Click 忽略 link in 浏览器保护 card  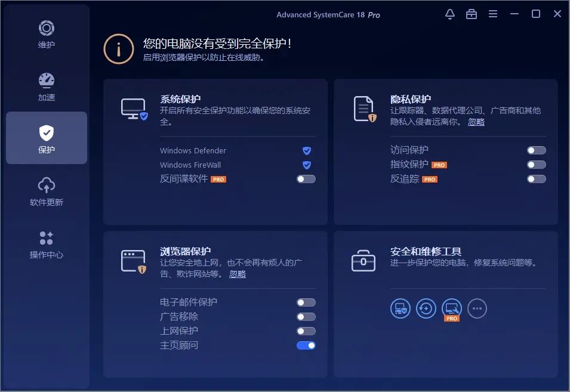click(x=238, y=274)
